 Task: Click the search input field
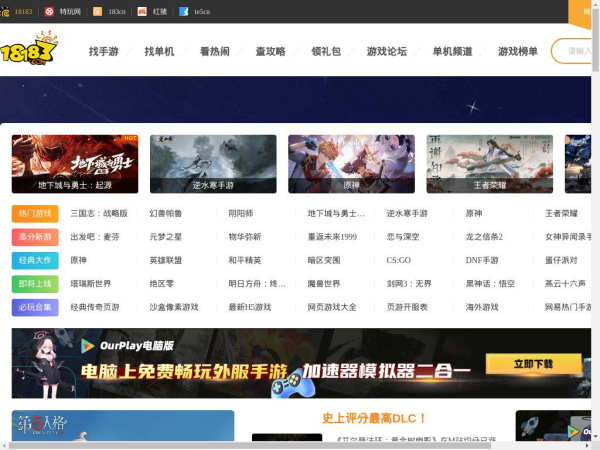pyautogui.click(x=571, y=51)
